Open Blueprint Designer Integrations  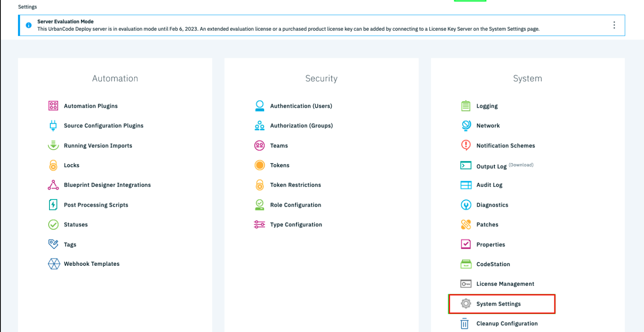tap(107, 185)
